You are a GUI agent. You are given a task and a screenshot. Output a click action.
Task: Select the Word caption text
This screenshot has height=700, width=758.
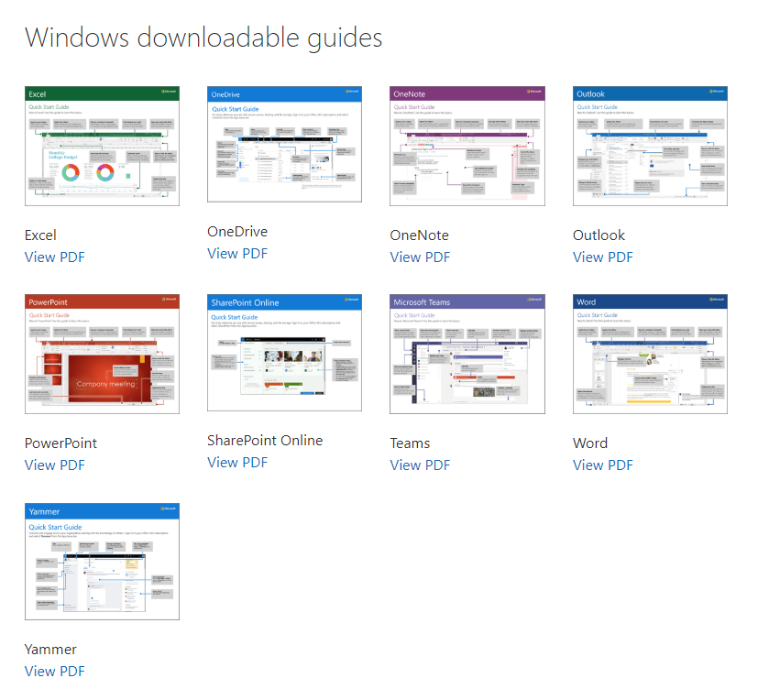[x=590, y=443]
